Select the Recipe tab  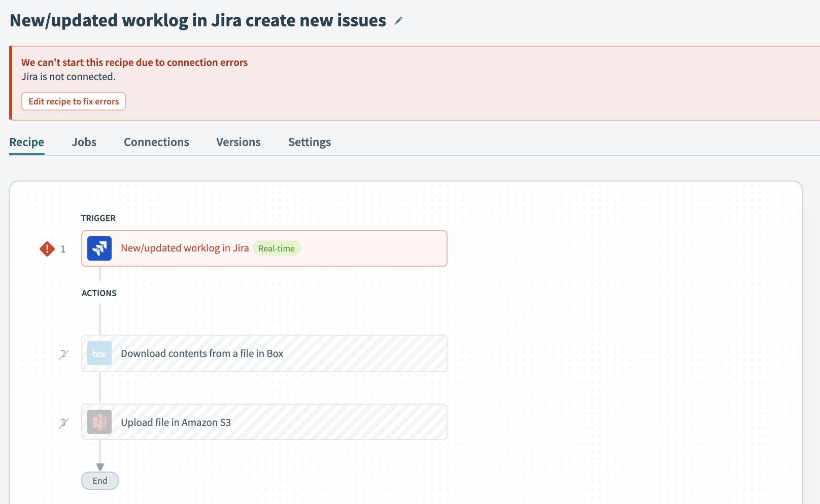(x=26, y=142)
